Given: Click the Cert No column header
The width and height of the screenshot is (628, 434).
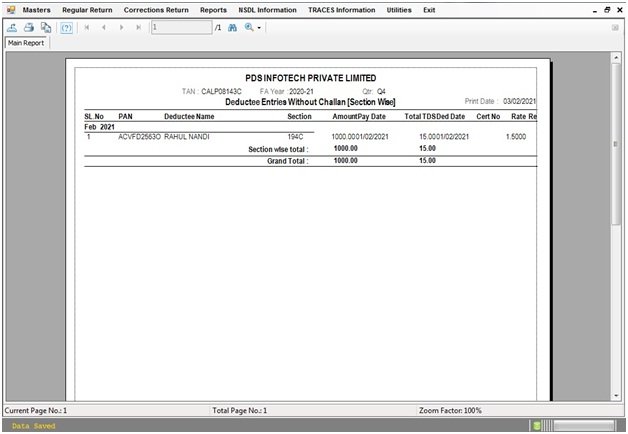Looking at the screenshot, I should click(x=488, y=117).
